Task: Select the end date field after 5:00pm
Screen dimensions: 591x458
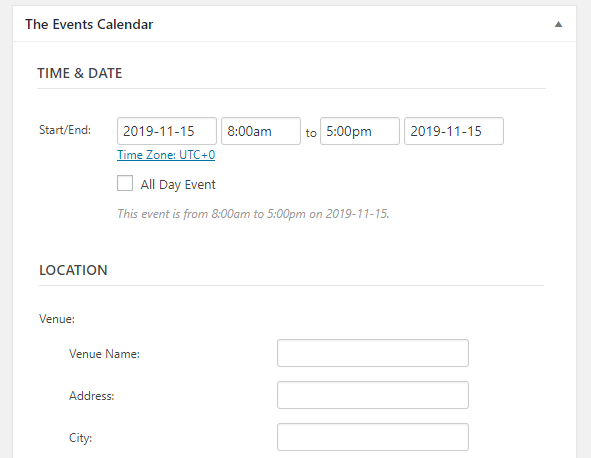Action: [454, 131]
